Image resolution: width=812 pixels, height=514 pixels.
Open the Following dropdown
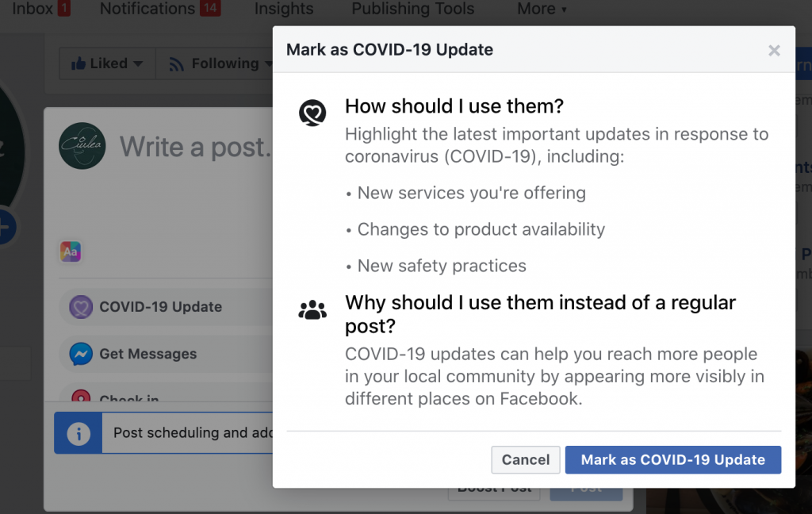point(214,63)
